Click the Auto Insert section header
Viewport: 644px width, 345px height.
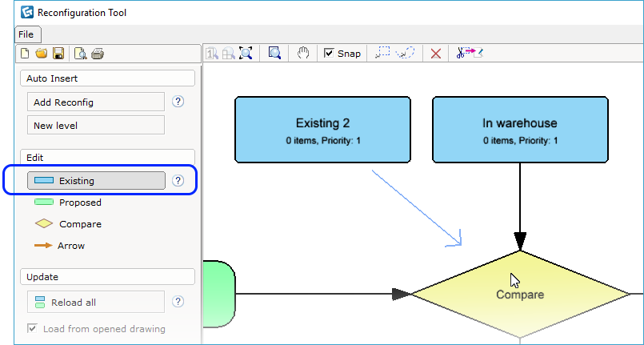(107, 78)
